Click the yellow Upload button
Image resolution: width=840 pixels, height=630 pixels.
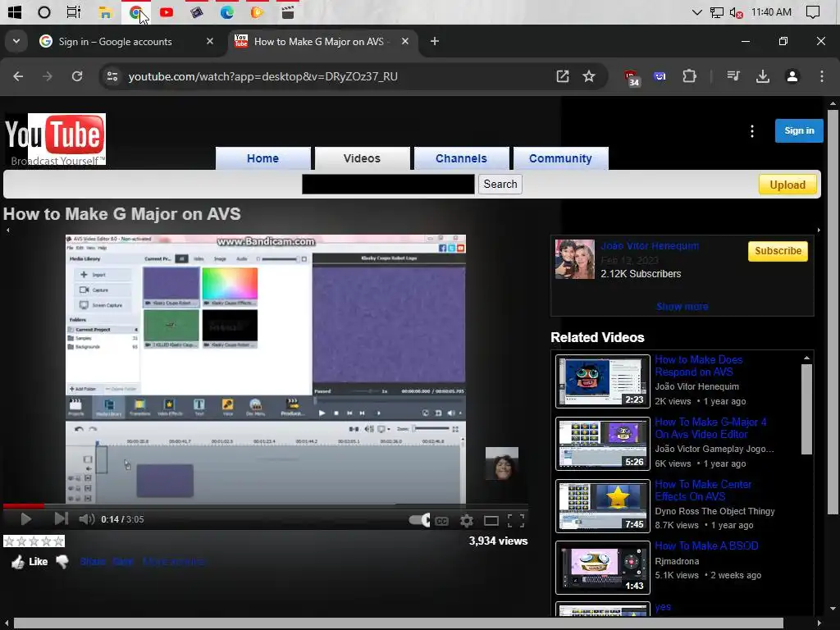click(x=787, y=185)
